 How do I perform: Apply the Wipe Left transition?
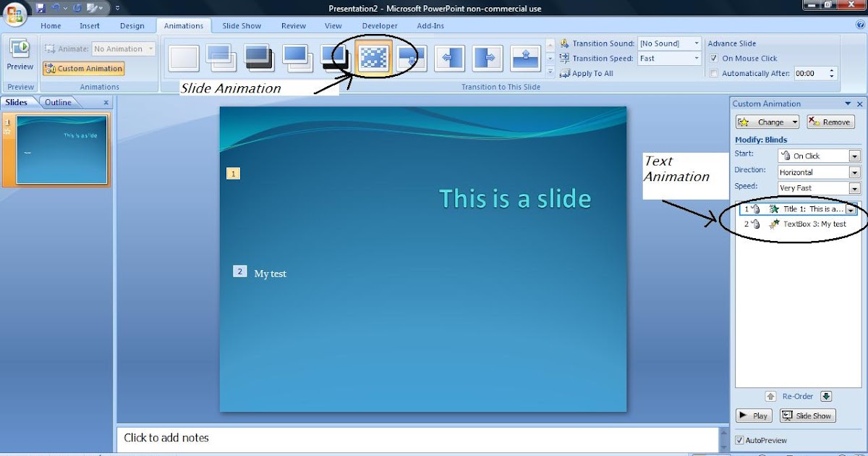tap(450, 58)
